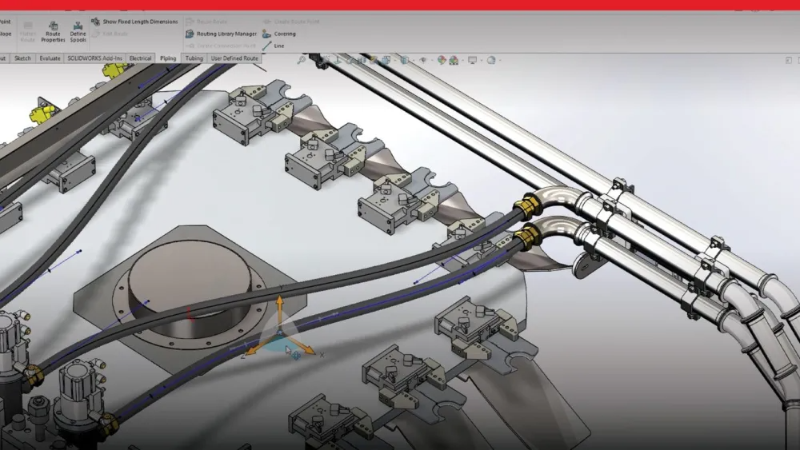Select the lower brass hose fitting

[x=527, y=237]
